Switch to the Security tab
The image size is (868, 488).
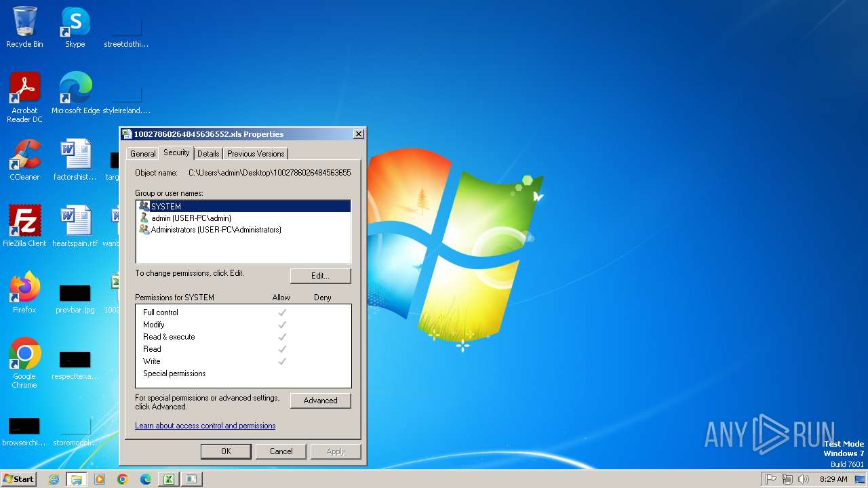click(x=176, y=152)
